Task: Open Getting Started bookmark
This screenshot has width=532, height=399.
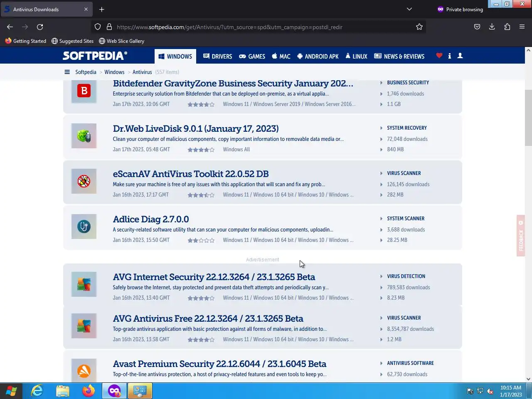Action: (x=26, y=41)
